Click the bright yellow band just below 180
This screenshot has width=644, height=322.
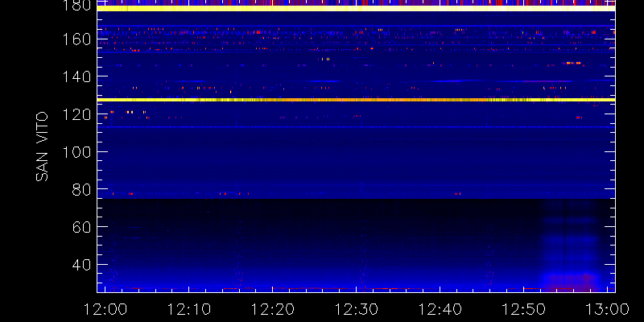[x=356, y=8]
